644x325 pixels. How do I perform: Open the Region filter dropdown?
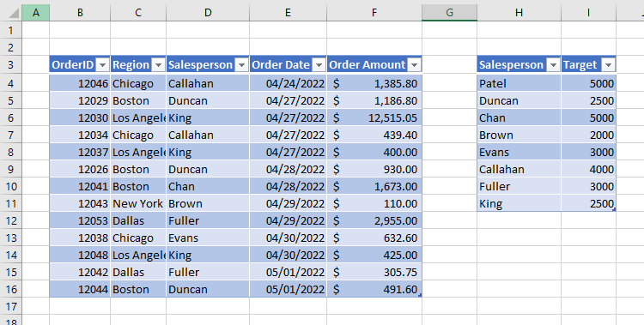tap(158, 65)
